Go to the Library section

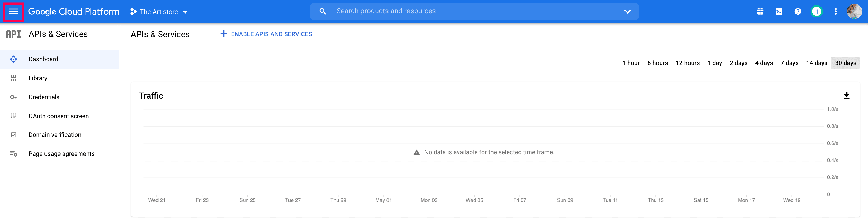[x=38, y=78]
